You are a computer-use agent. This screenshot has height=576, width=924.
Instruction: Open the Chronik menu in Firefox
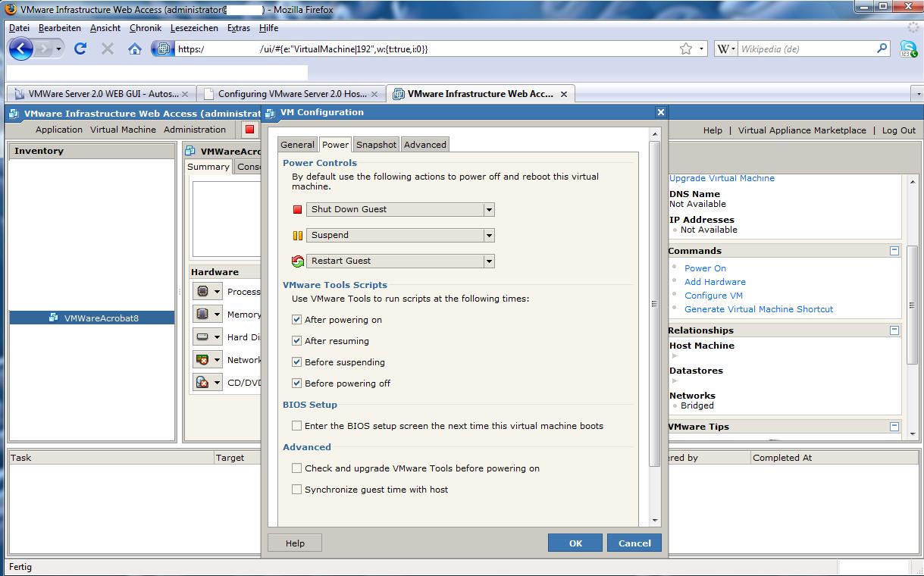(x=146, y=28)
